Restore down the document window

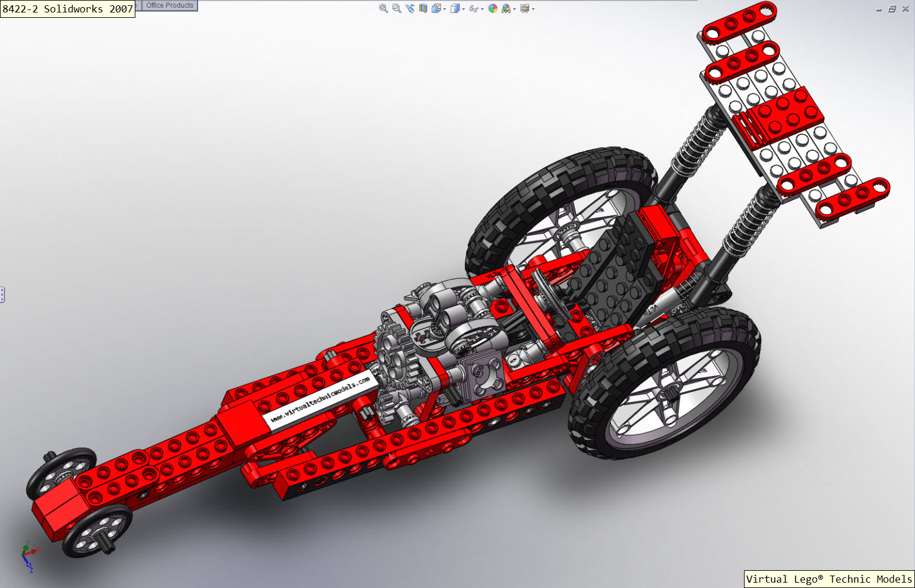click(892, 9)
